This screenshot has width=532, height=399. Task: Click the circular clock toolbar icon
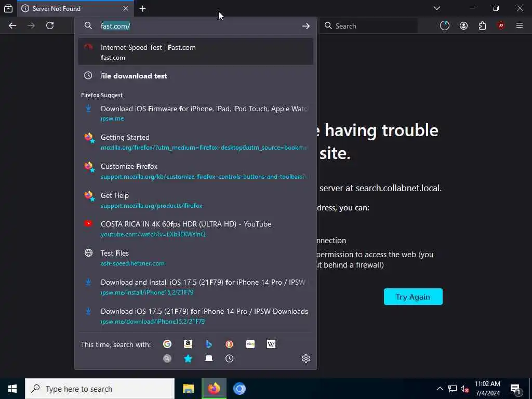click(x=445, y=25)
